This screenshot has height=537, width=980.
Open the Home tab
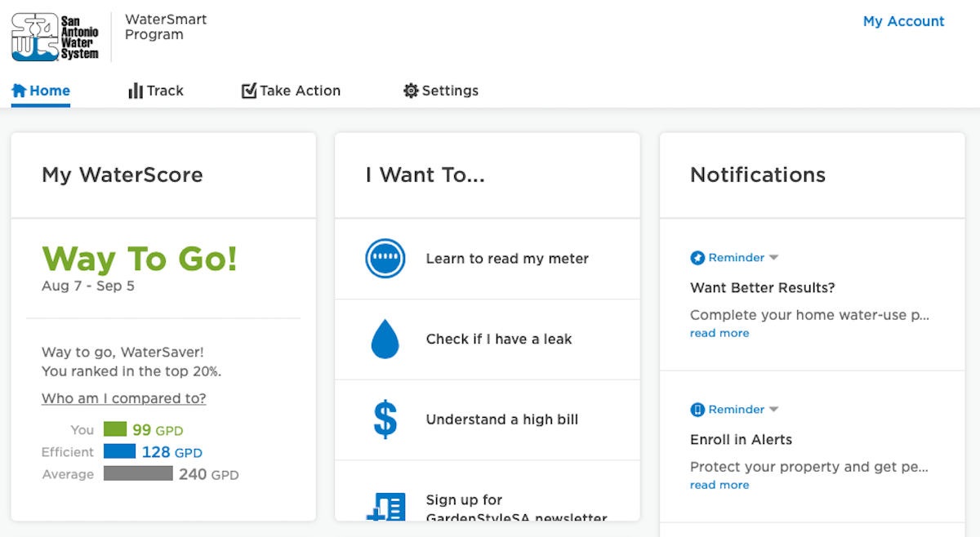pyautogui.click(x=41, y=91)
